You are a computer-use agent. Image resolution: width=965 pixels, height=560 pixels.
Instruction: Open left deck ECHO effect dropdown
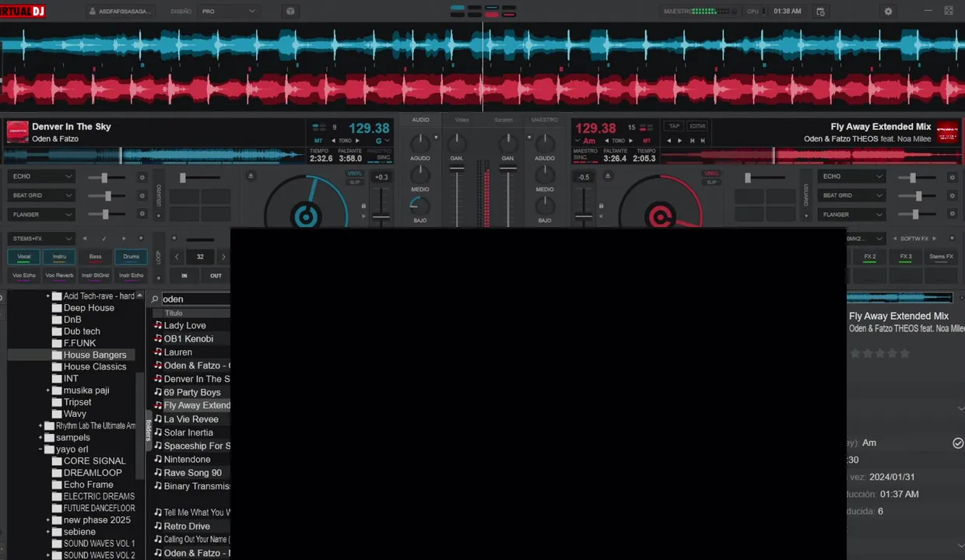[41, 177]
